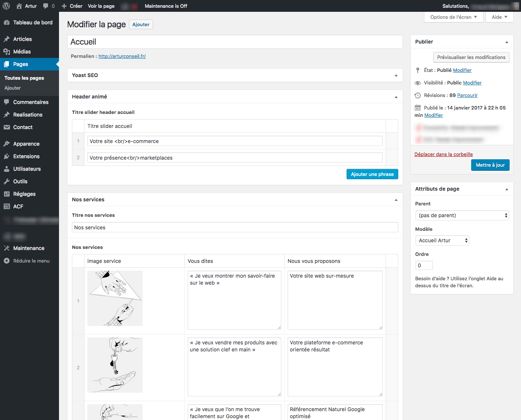Select Toutes les pages submenu
This screenshot has width=521, height=420.
24,78
